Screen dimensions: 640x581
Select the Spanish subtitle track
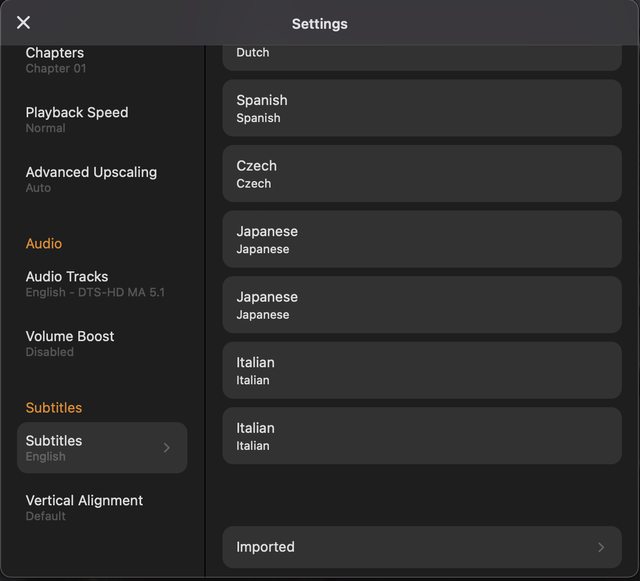421,108
